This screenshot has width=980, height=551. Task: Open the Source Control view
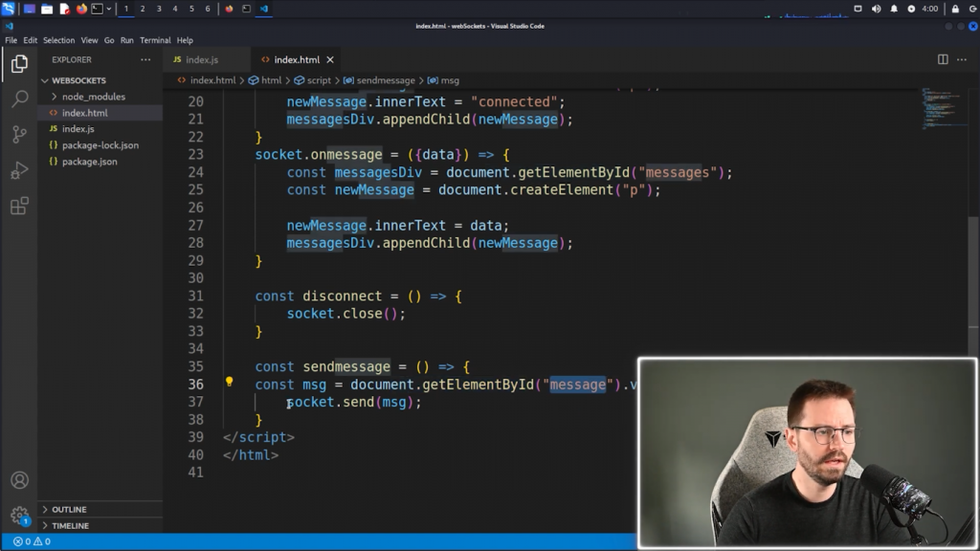pos(19,134)
